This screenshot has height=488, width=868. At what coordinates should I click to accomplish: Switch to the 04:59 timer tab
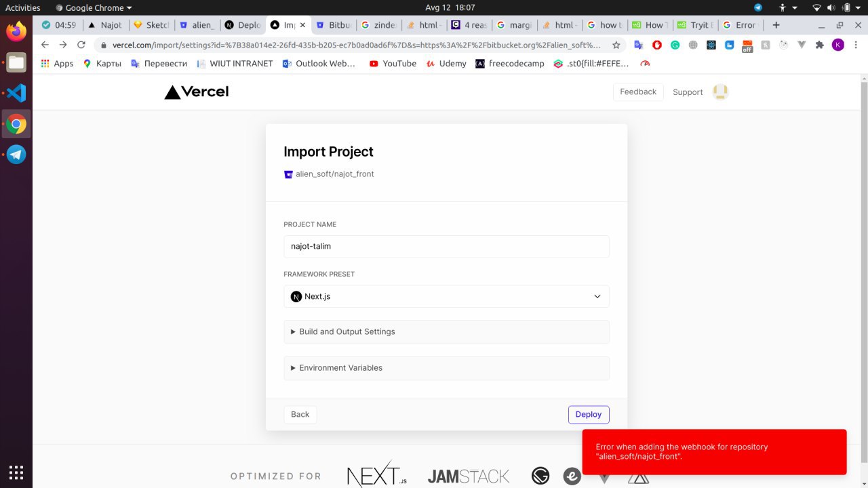60,25
